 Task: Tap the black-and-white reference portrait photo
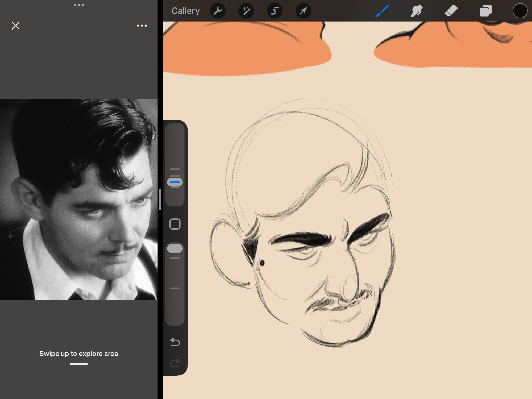pos(79,199)
